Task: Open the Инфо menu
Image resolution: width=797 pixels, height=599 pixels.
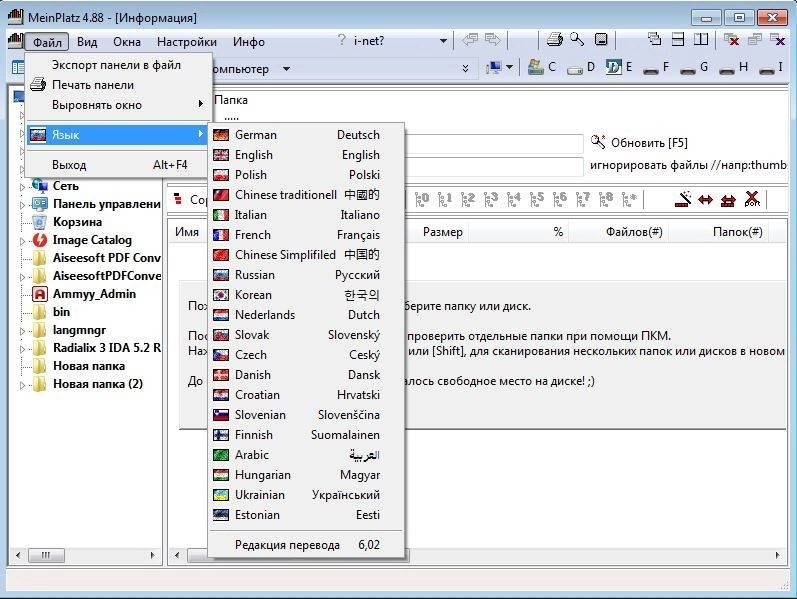Action: pyautogui.click(x=249, y=42)
